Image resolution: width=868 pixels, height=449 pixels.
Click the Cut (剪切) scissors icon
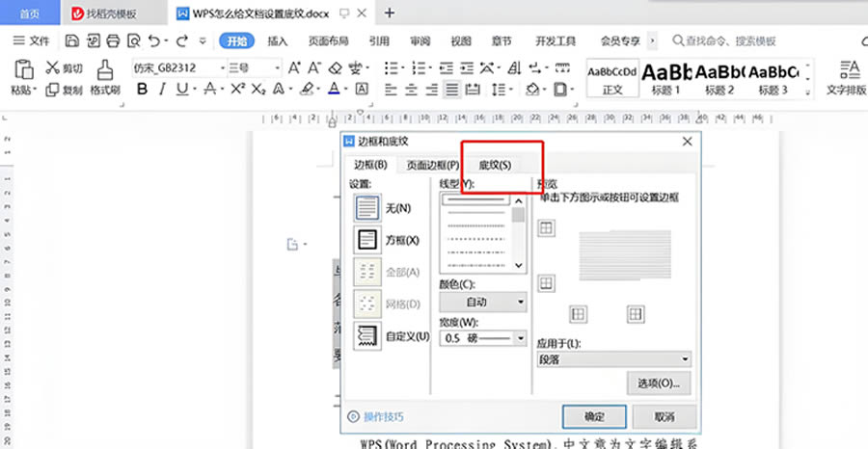click(53, 67)
